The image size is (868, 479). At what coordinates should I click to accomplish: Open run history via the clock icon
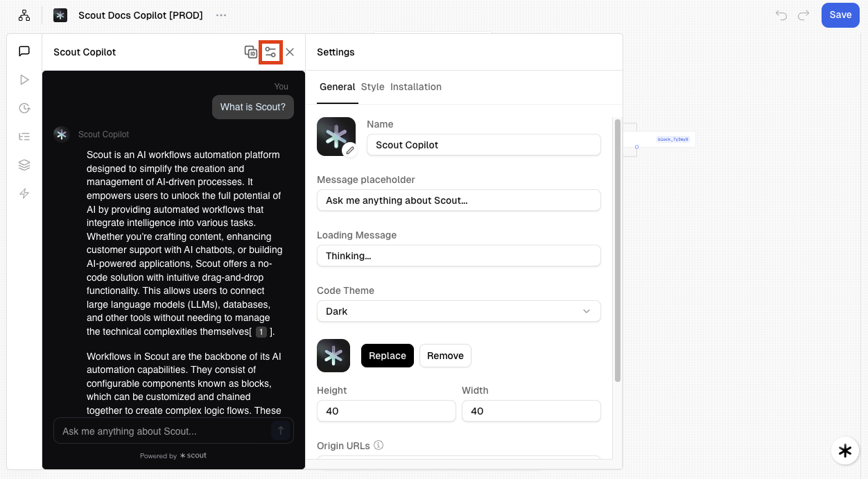[x=24, y=108]
